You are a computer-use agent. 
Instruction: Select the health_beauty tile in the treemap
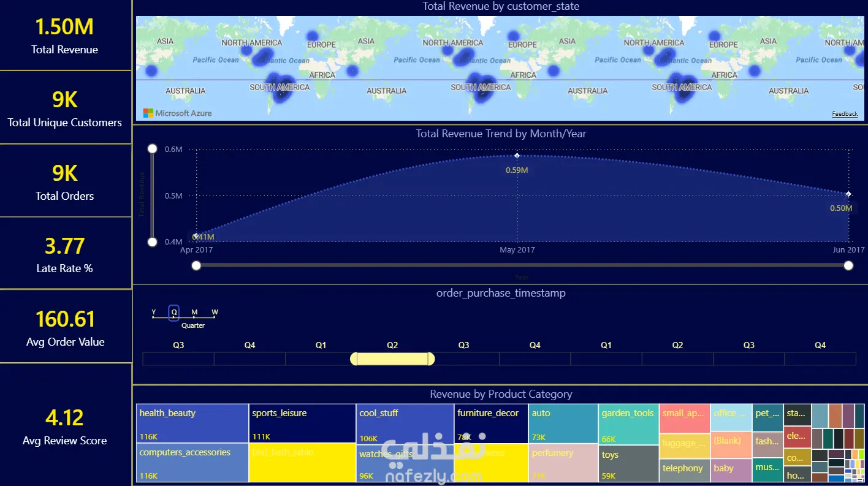coord(192,423)
